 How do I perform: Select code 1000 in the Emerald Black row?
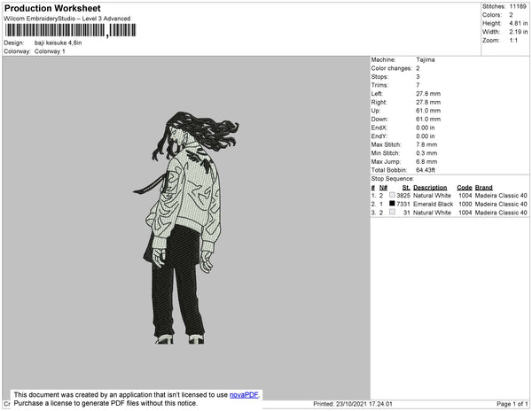click(465, 204)
